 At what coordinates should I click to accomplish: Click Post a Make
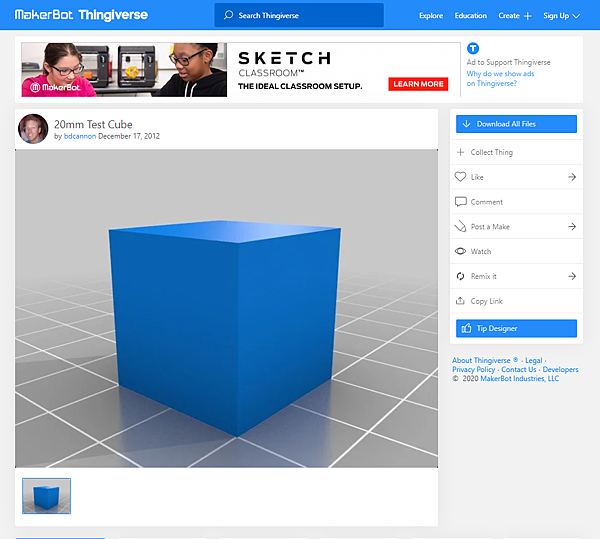pyautogui.click(x=516, y=227)
